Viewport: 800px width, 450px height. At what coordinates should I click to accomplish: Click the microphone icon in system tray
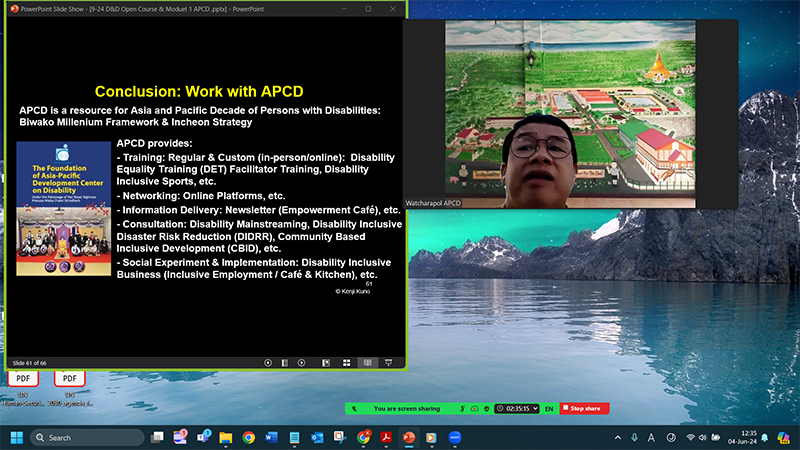[x=634, y=438]
